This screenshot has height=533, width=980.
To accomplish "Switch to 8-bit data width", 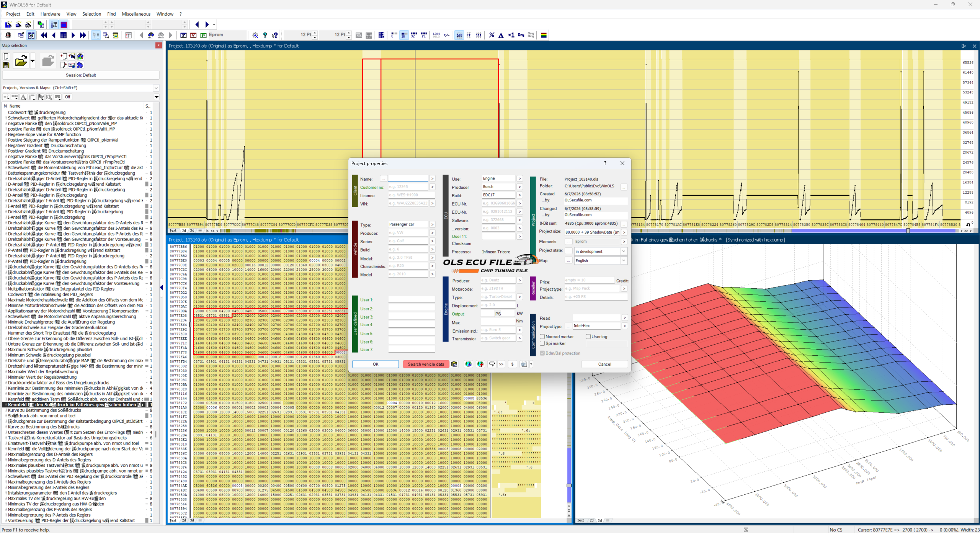I will [x=394, y=35].
